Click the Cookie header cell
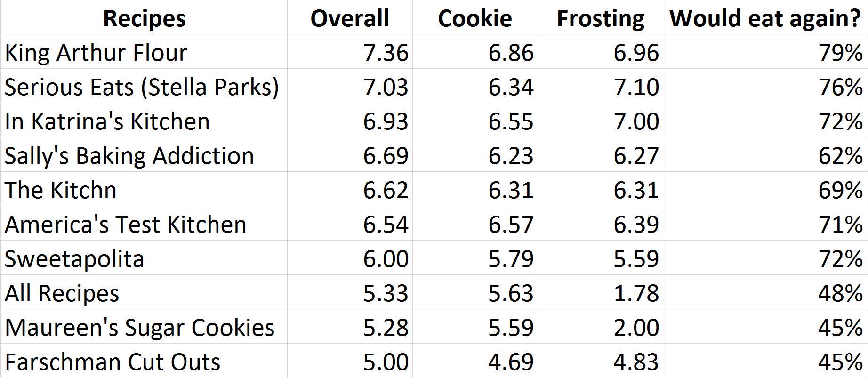The width and height of the screenshot is (868, 378). [475, 17]
